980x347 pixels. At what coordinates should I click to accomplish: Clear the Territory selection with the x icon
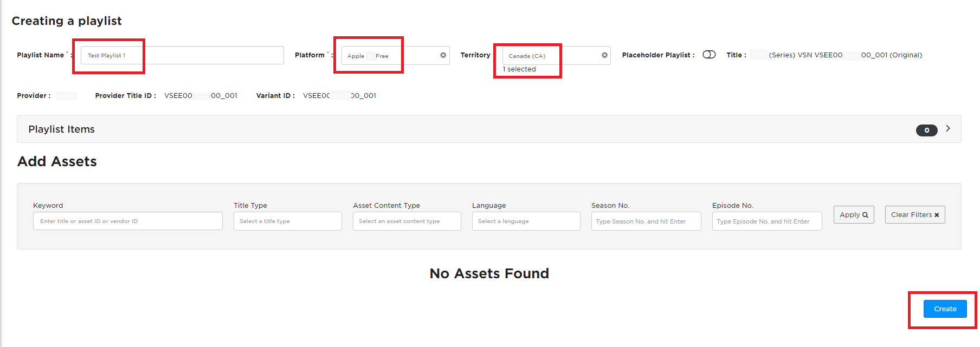pos(604,55)
